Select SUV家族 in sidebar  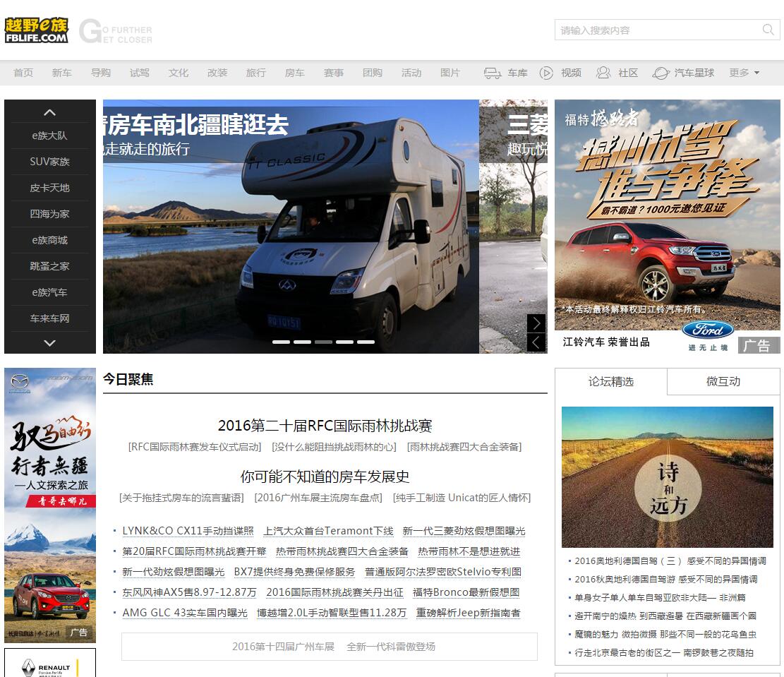(49, 162)
